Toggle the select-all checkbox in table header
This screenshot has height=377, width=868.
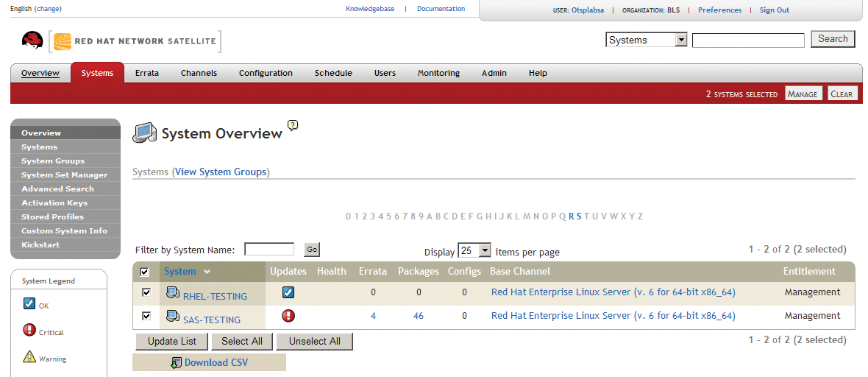click(x=144, y=272)
